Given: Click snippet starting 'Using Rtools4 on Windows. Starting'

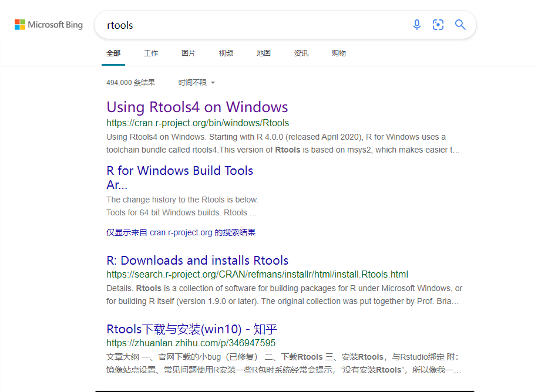Looking at the screenshot, I should [x=283, y=143].
